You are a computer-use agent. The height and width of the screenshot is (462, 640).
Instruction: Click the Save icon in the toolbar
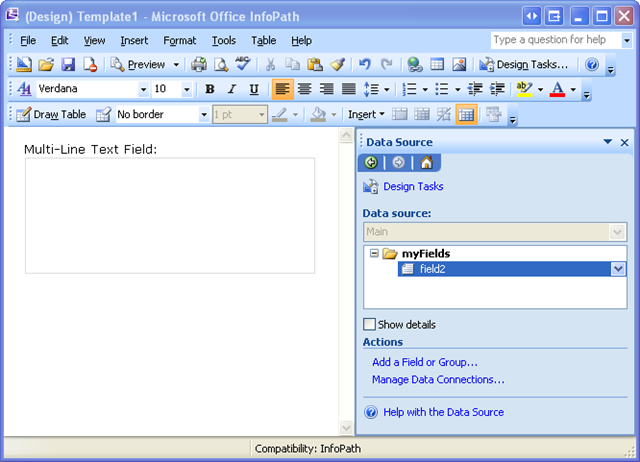[68, 65]
